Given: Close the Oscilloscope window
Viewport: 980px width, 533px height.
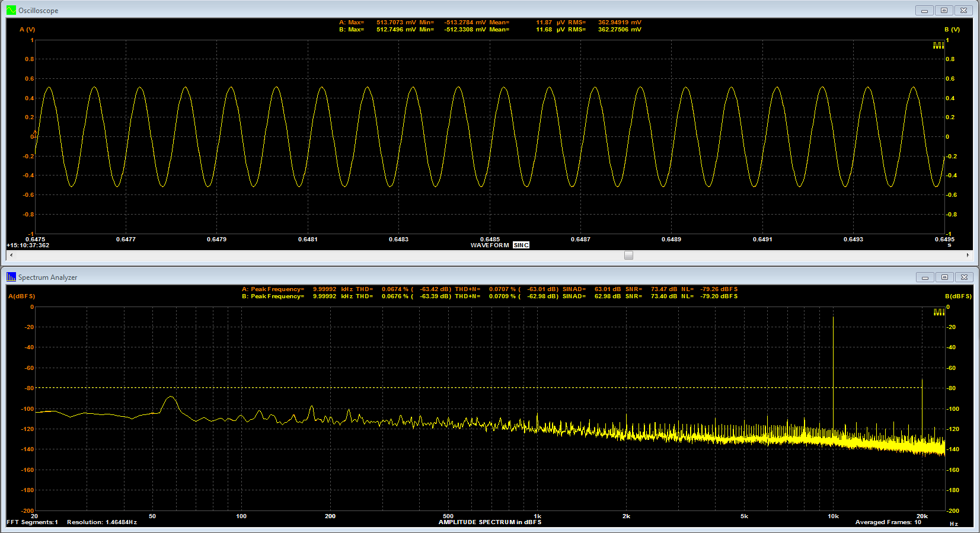Looking at the screenshot, I should pos(964,10).
